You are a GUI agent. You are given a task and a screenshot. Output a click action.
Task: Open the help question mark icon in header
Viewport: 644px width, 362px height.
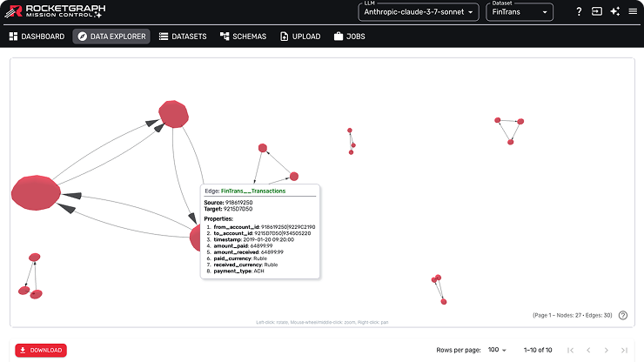[x=579, y=11]
